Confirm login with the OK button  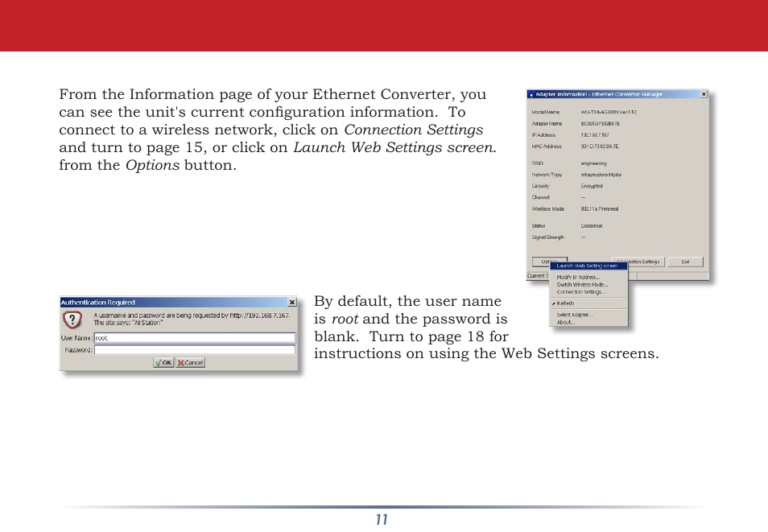click(163, 362)
